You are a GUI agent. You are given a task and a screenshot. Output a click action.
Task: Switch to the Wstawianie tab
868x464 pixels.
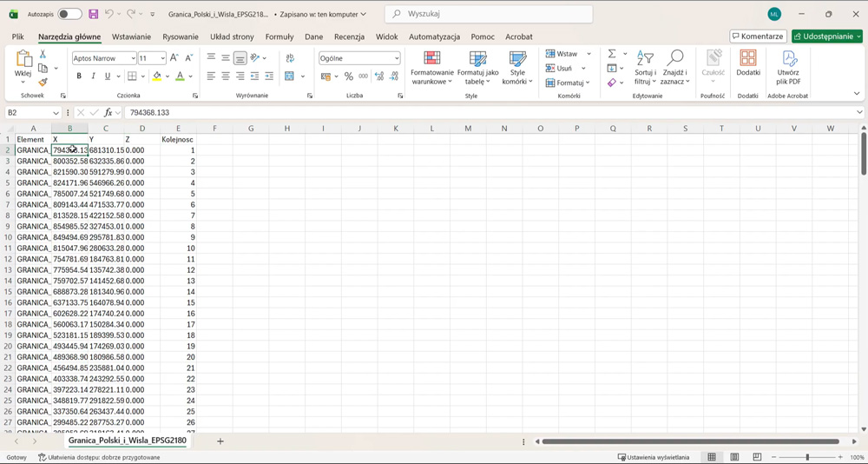[x=131, y=36]
